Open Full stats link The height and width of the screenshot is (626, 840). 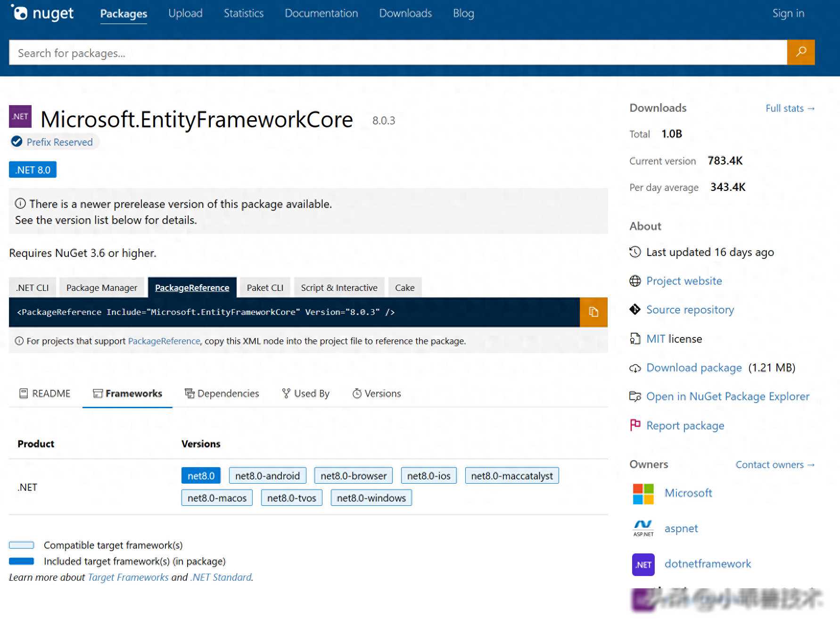pyautogui.click(x=790, y=108)
